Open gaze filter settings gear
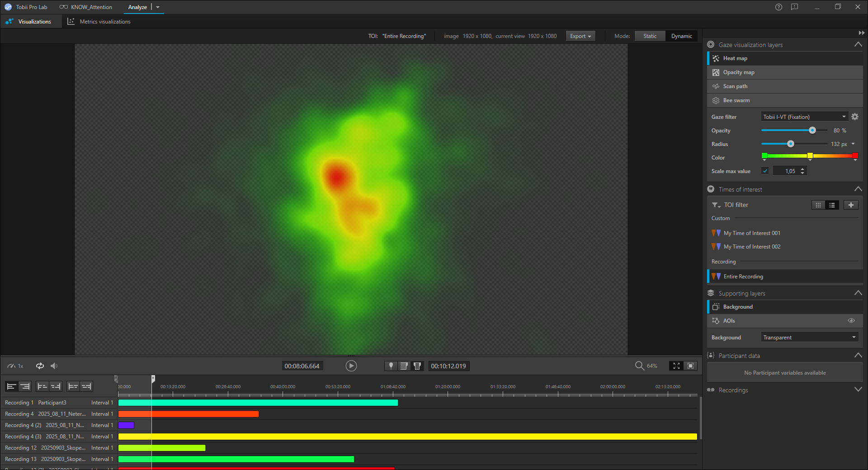 point(854,117)
